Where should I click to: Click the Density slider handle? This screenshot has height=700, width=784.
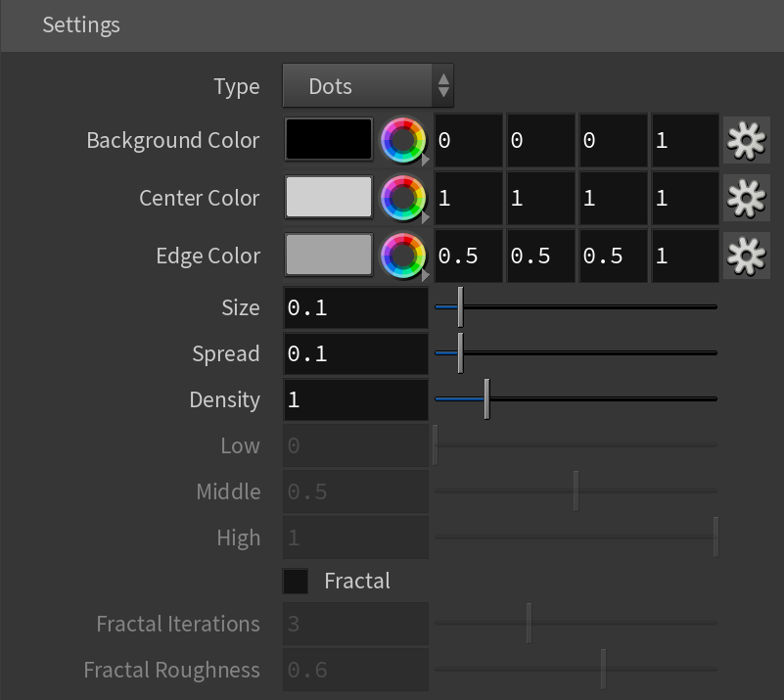tap(487, 399)
